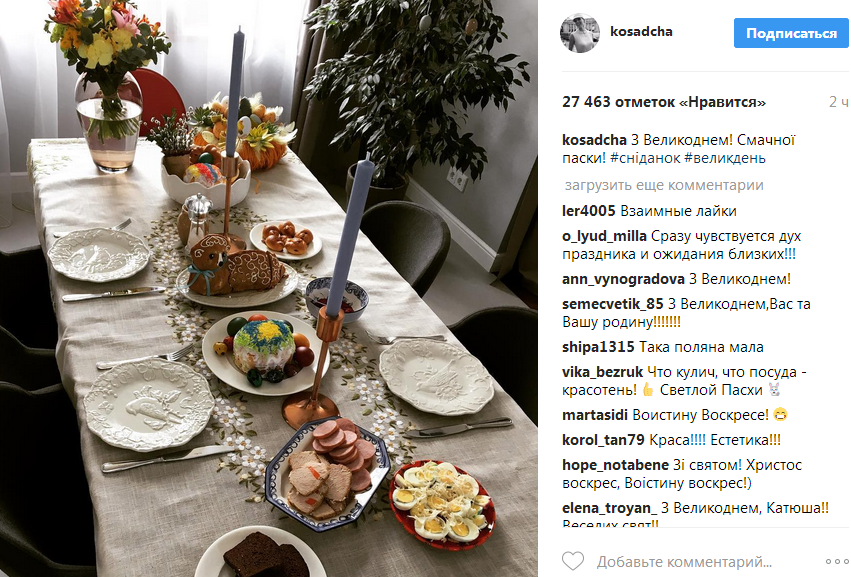Screen dimensions: 851x577
Task: Open commenter ler4005 profile
Action: click(589, 211)
